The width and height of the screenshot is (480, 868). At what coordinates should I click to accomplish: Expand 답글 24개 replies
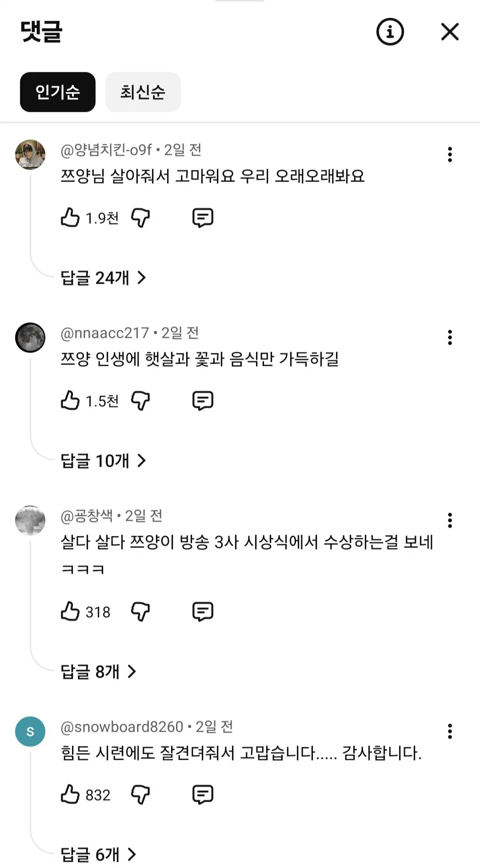103,278
